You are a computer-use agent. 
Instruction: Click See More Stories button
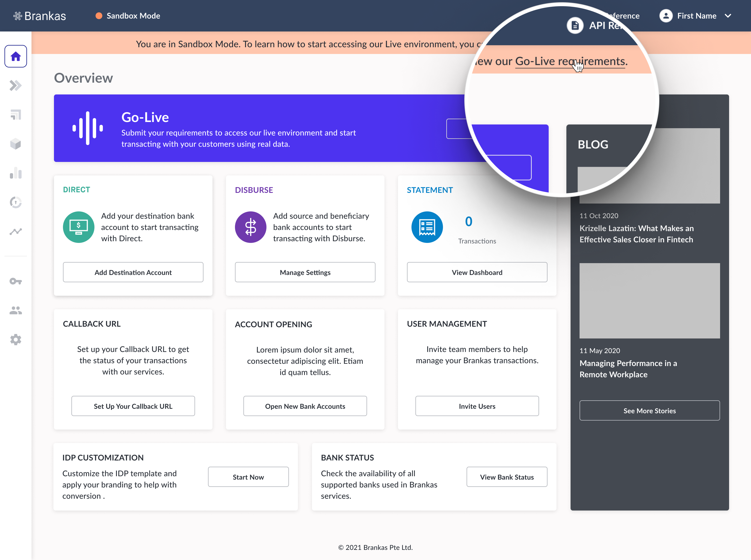pyautogui.click(x=649, y=410)
